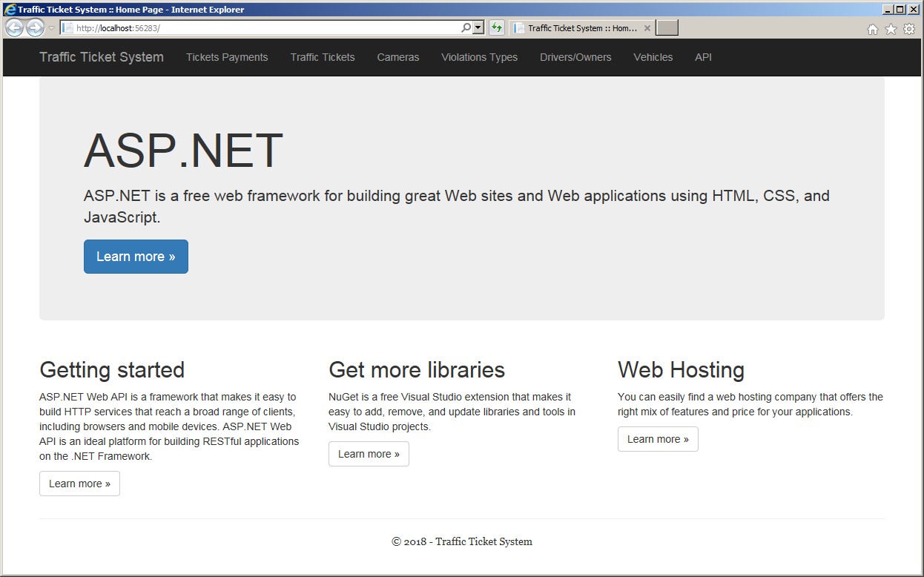924x577 pixels.
Task: Click Learn more under Web Hosting
Action: pos(658,439)
